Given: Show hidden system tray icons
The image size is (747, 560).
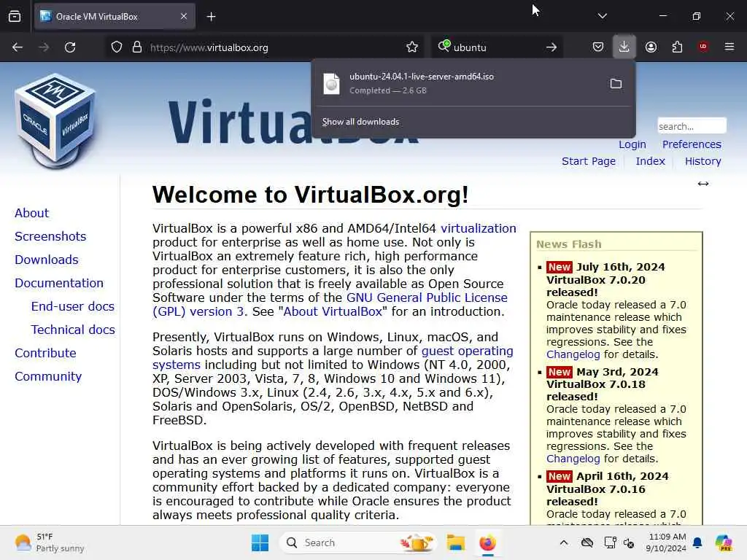Looking at the screenshot, I should click(x=564, y=542).
